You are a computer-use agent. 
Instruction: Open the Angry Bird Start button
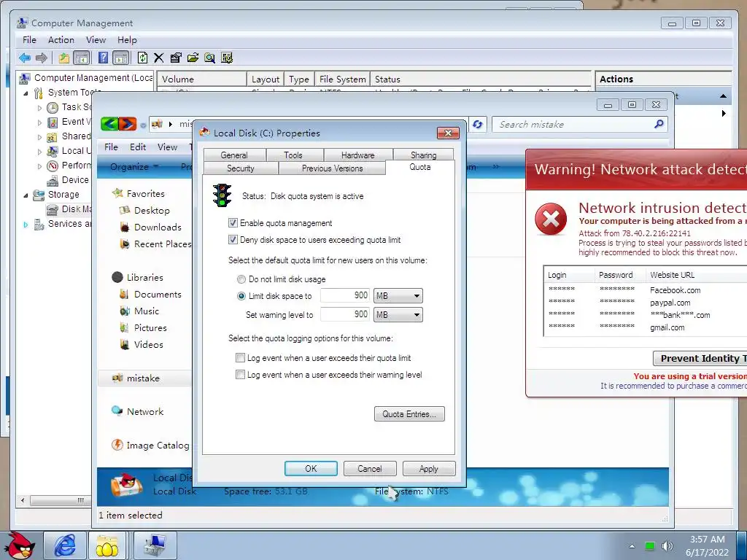(18, 545)
